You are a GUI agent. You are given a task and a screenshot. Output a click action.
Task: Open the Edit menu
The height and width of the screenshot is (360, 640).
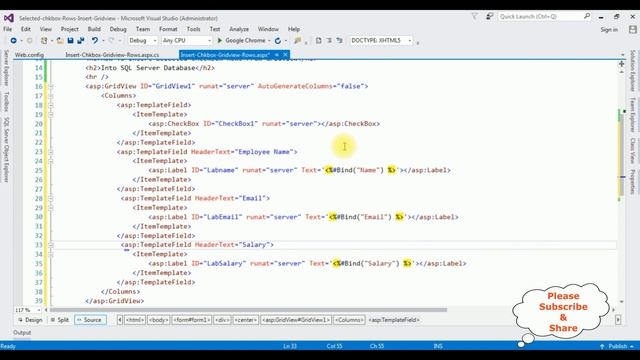click(x=26, y=29)
